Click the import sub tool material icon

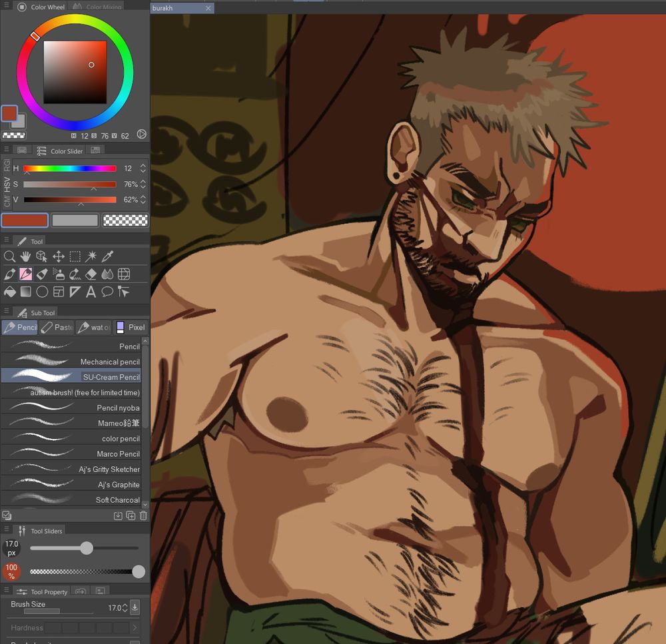(x=118, y=515)
